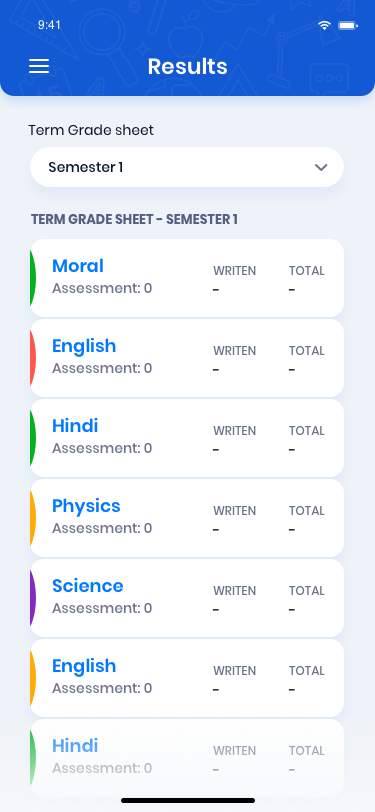The height and width of the screenshot is (812, 375).
Task: Tap the Wi-Fi status icon
Action: coord(324,25)
